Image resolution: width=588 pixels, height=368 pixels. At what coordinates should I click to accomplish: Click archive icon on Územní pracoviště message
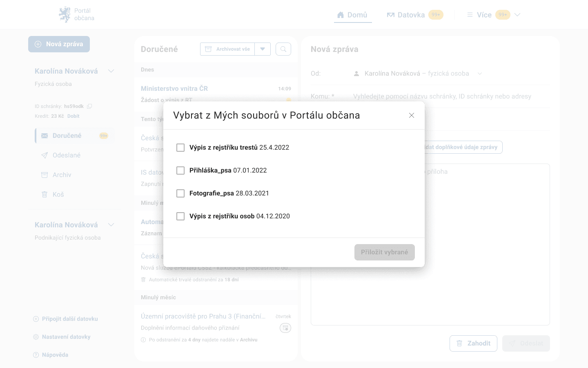tap(285, 328)
